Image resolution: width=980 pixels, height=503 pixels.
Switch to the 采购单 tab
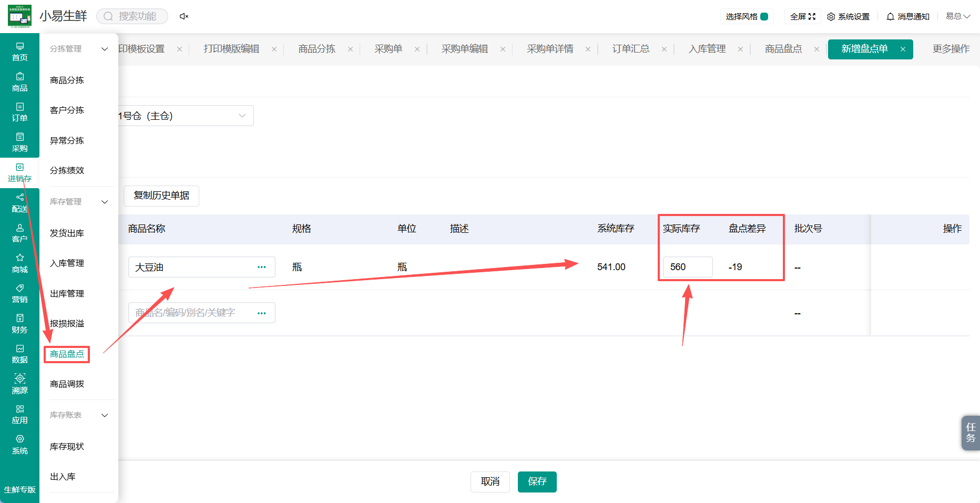click(388, 49)
